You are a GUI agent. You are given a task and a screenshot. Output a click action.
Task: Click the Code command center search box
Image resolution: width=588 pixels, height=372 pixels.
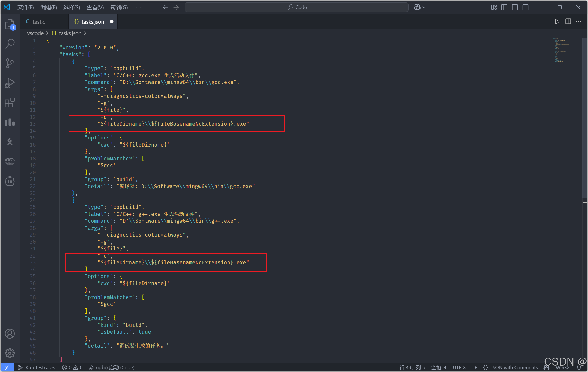tap(297, 7)
